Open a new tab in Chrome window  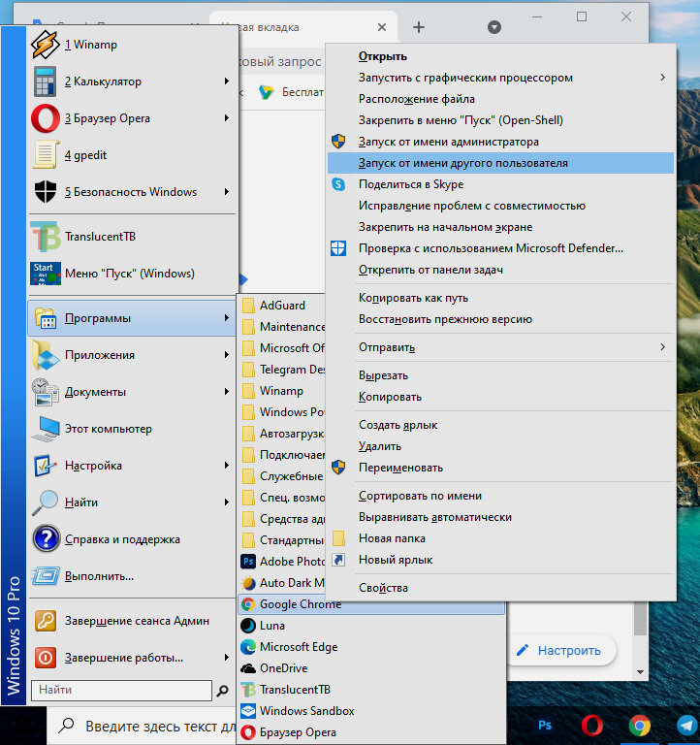point(419,27)
